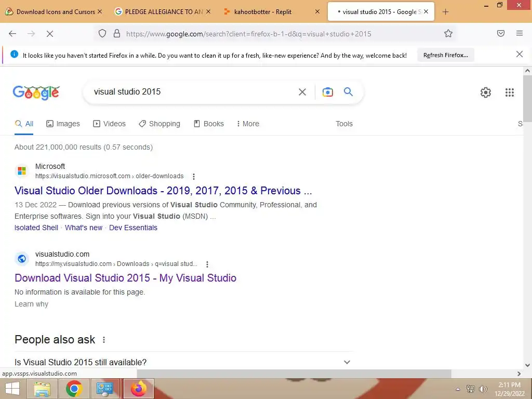The image size is (532, 399).
Task: Switch to the Images results tab
Action: click(x=63, y=124)
